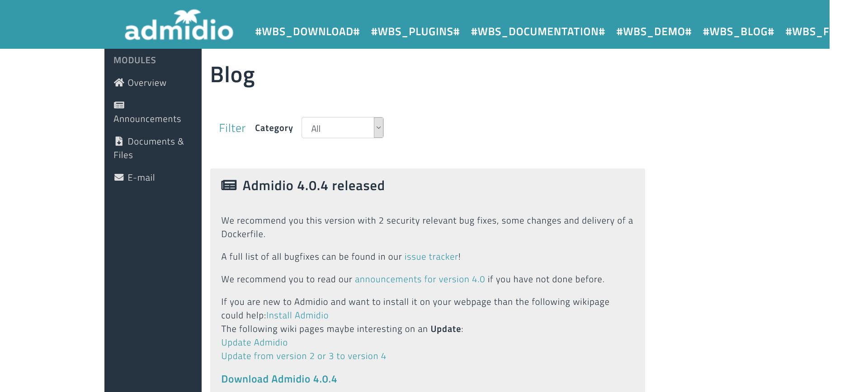Viewport: 868px width, 392px height.
Task: Open the Category dropdown showing All
Action: pos(338,128)
